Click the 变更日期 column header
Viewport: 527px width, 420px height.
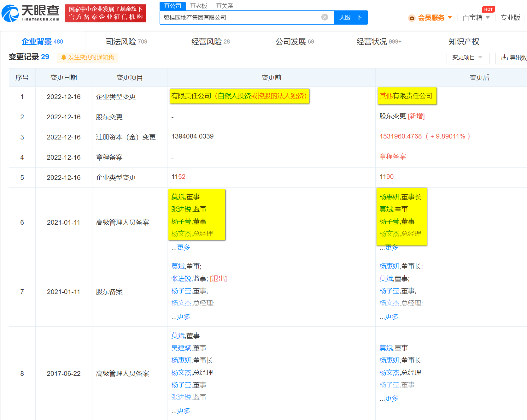[x=64, y=78]
